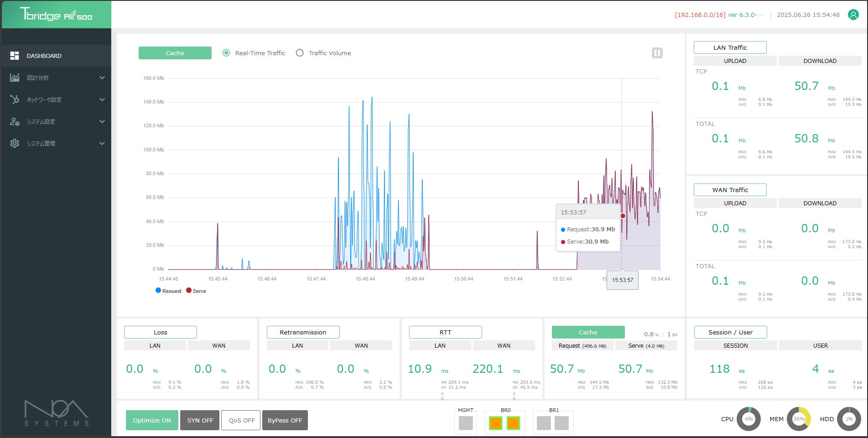Image resolution: width=868 pixels, height=438 pixels.
Task: Click the Dashboard grid icon
Action: tap(15, 56)
